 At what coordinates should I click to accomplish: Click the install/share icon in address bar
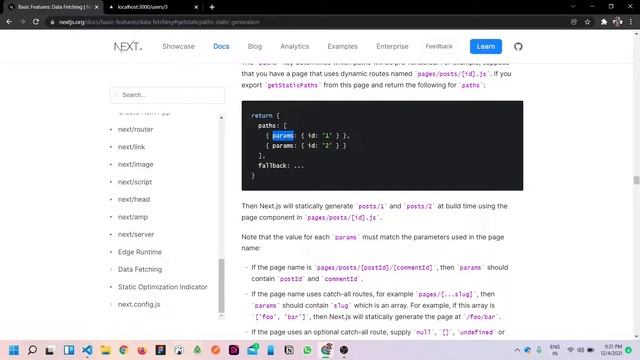[574, 22]
